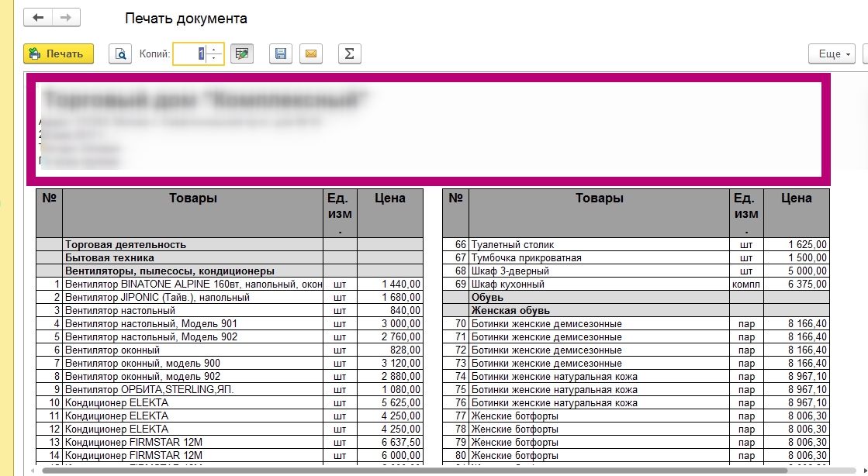Open print preview with magnifier icon

[x=120, y=53]
